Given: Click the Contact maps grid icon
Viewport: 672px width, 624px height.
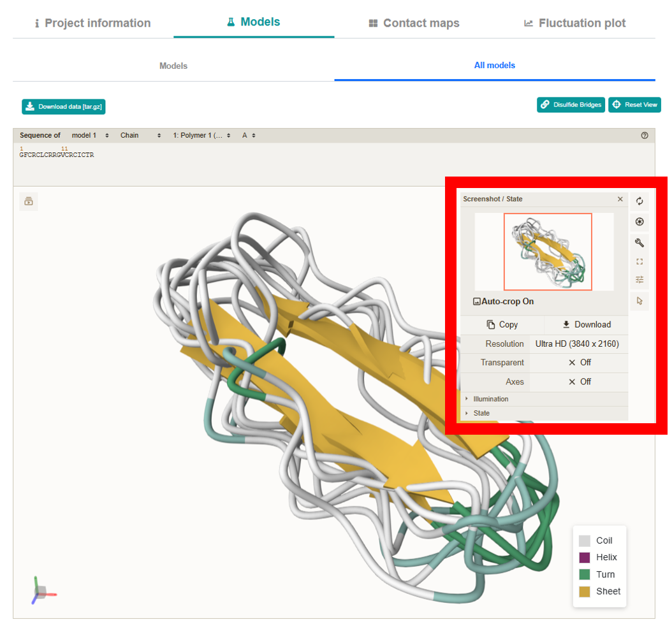Looking at the screenshot, I should [373, 23].
